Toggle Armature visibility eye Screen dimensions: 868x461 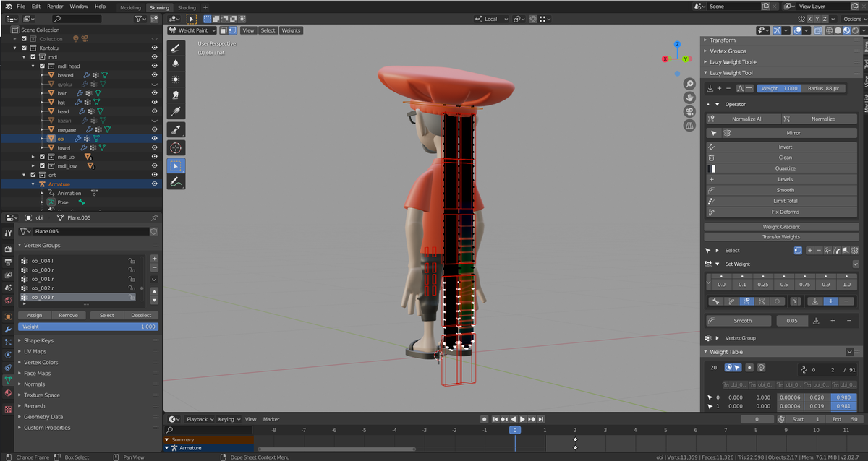[154, 184]
